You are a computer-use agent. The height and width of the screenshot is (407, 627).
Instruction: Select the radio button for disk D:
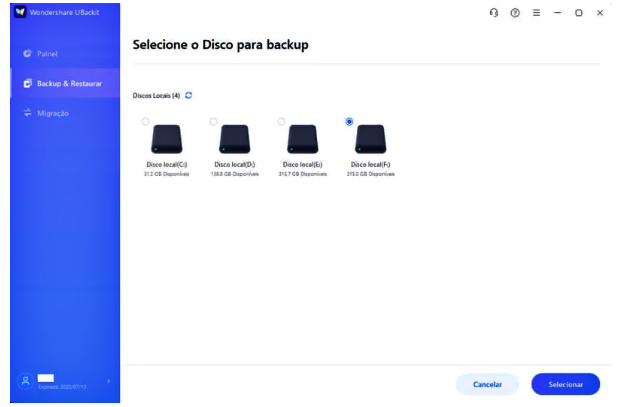pyautogui.click(x=214, y=121)
